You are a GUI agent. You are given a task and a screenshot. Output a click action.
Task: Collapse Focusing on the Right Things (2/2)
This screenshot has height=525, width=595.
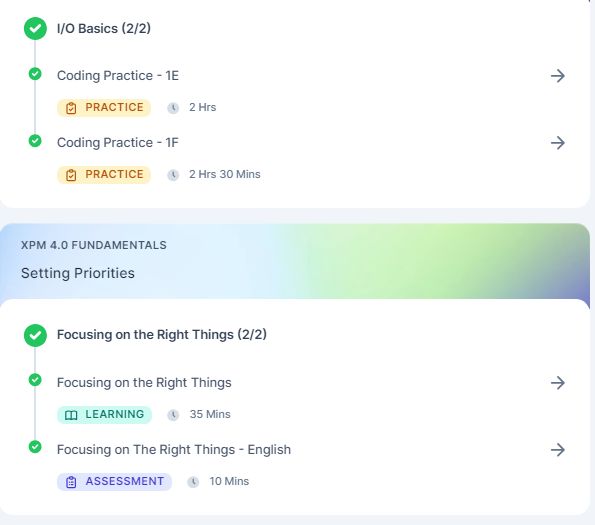tap(162, 335)
